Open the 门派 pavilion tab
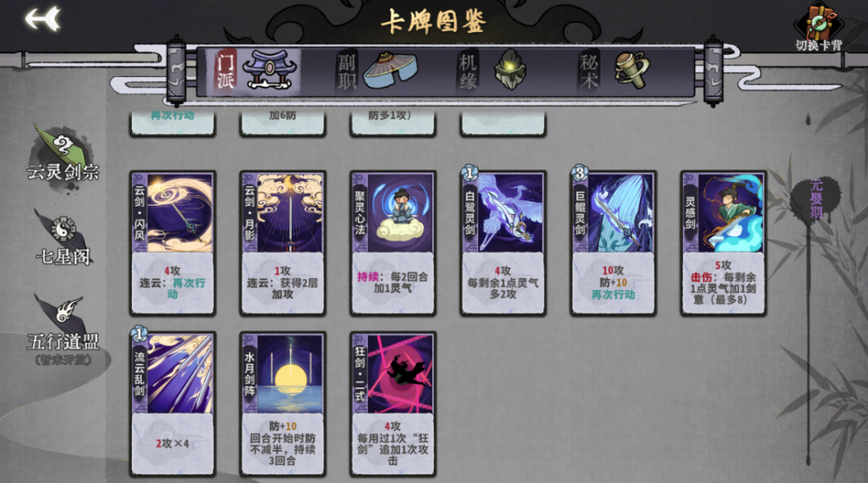 [x=258, y=71]
